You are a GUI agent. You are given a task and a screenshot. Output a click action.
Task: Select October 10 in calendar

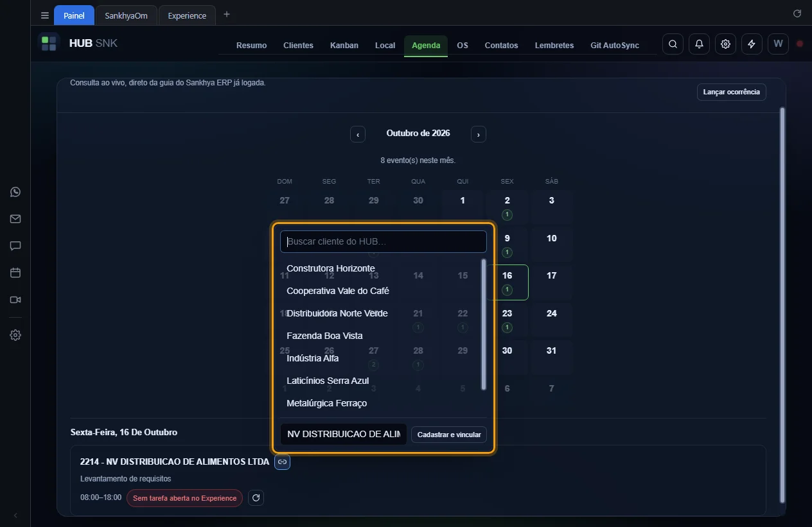pyautogui.click(x=551, y=244)
